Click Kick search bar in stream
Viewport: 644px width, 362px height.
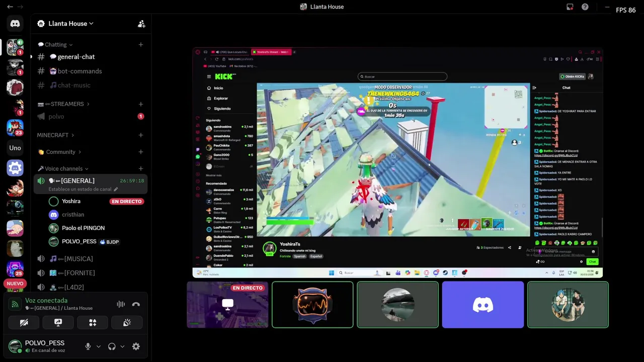(403, 76)
